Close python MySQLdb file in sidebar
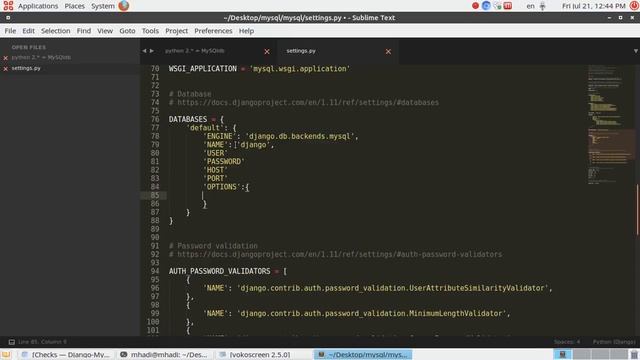640x360 pixels. coord(6,58)
